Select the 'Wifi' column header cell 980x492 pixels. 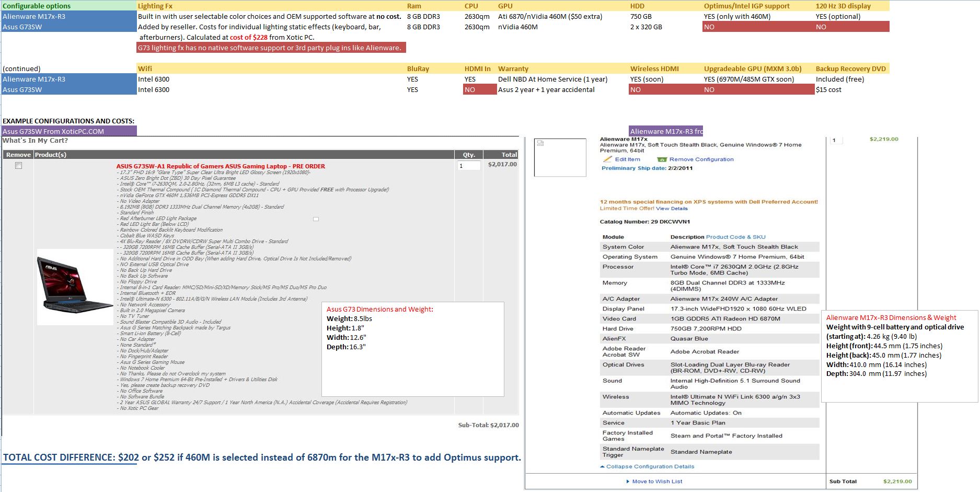(271, 68)
